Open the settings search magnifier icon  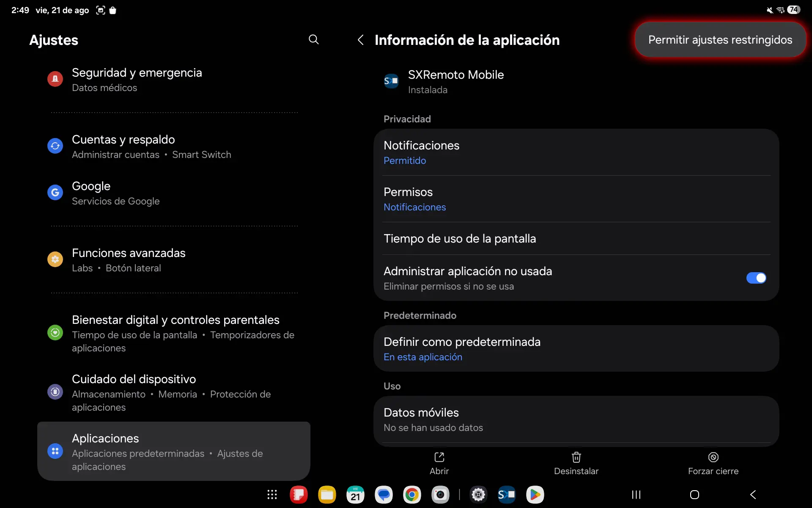pos(313,40)
